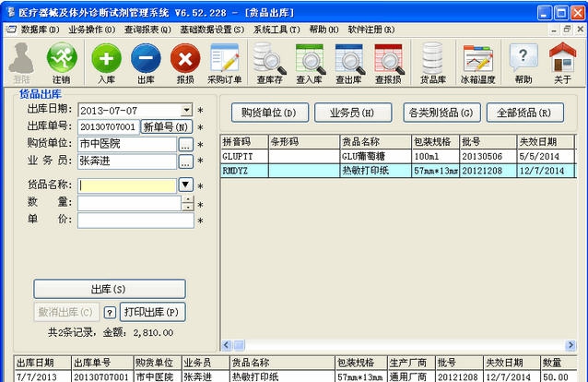Open the 软件注册(R) menu
The width and height of the screenshot is (588, 382).
(x=371, y=30)
